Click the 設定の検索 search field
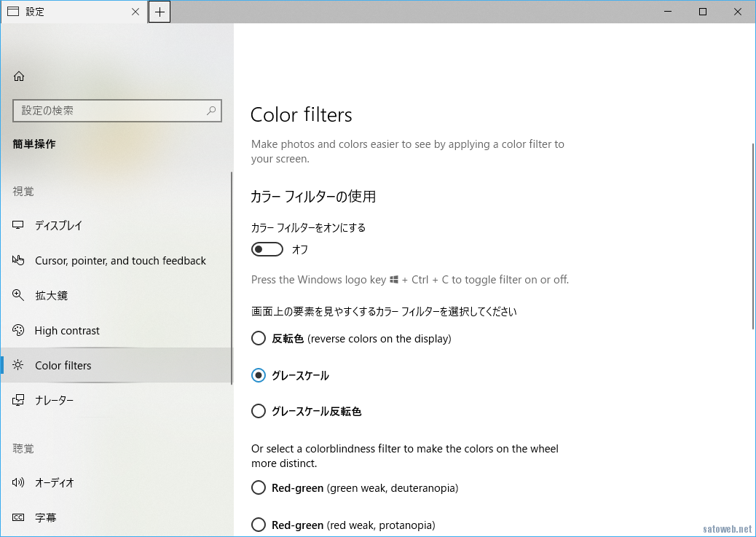The width and height of the screenshot is (756, 537). 109,111
